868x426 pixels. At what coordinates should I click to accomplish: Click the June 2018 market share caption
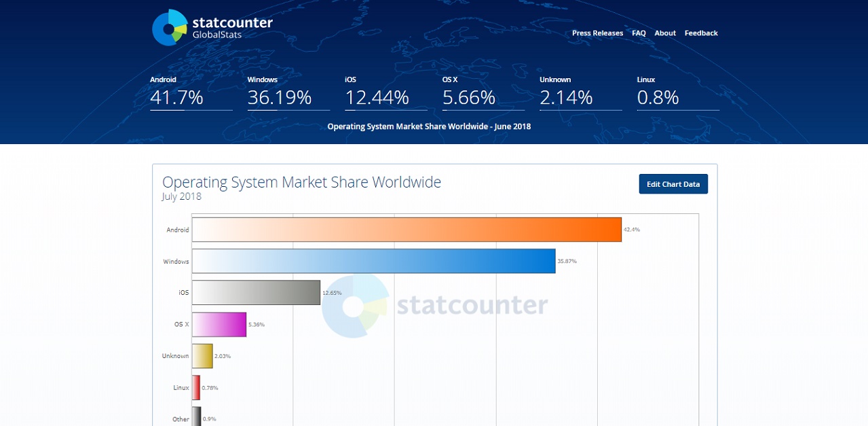pyautogui.click(x=429, y=126)
